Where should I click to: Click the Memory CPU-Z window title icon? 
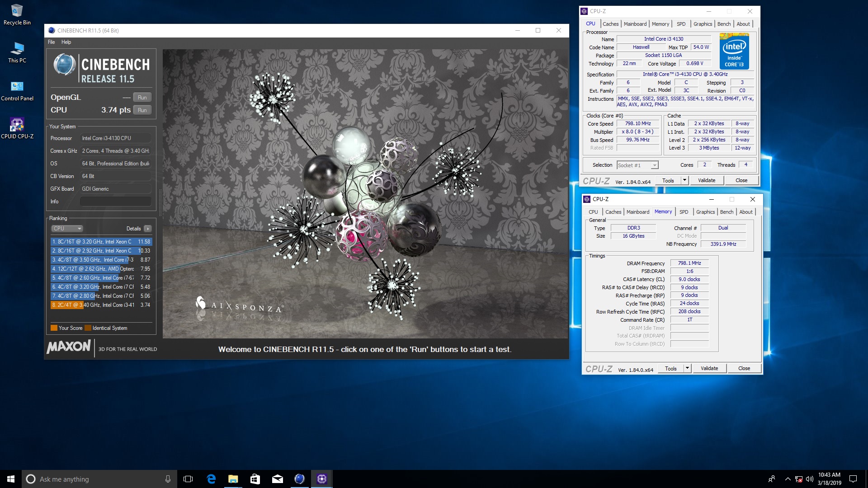(587, 199)
